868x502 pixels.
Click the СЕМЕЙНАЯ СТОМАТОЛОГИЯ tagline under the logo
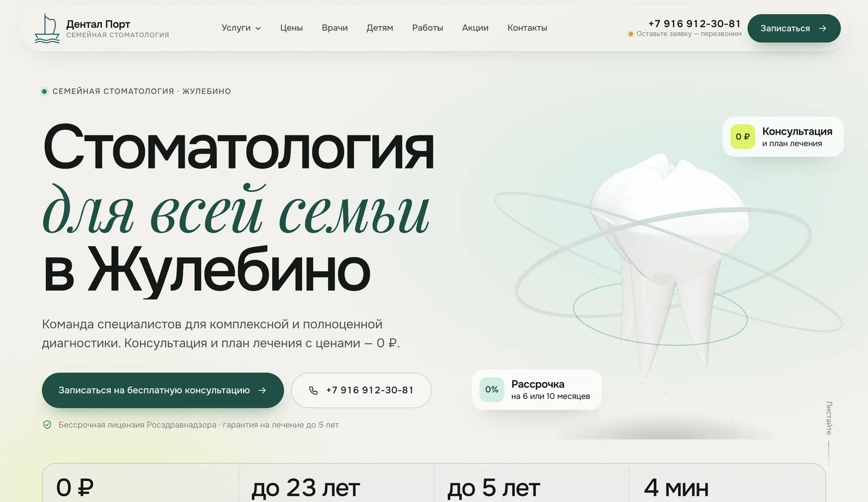[x=118, y=35]
